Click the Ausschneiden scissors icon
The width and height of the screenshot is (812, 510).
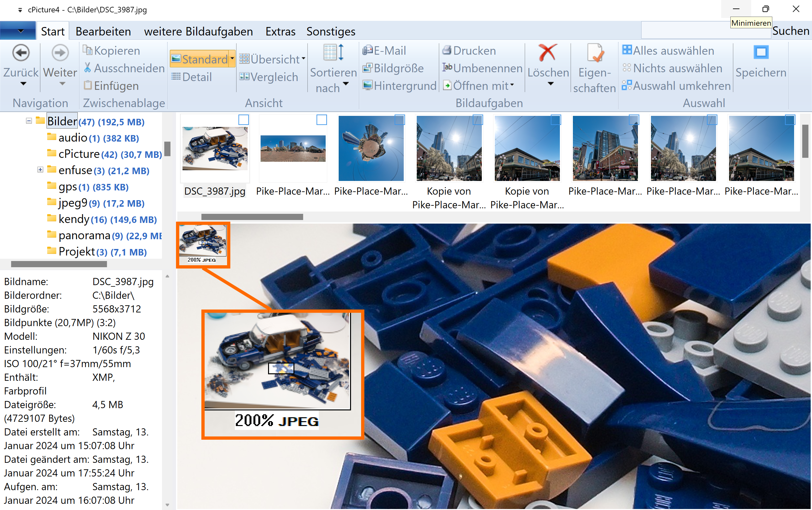point(88,68)
